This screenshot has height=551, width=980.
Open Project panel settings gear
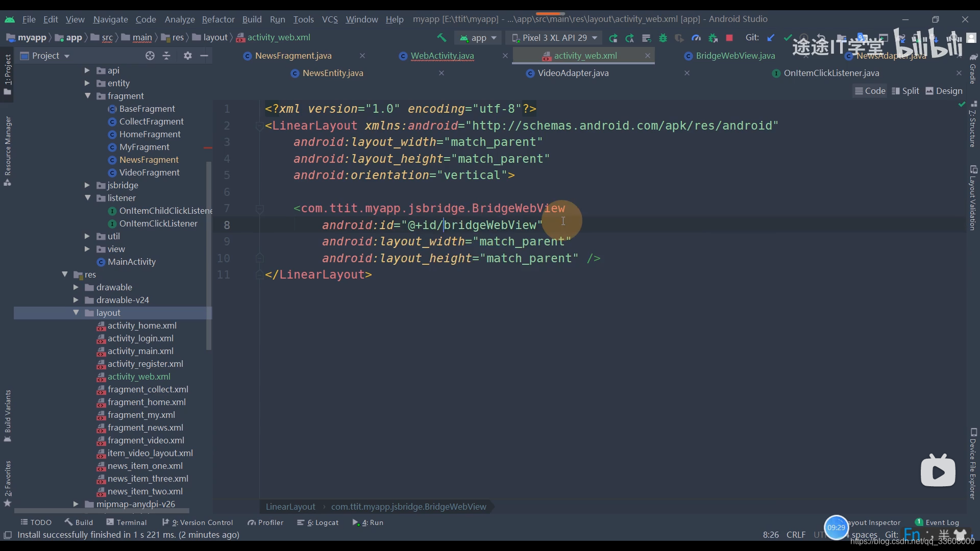click(x=188, y=56)
